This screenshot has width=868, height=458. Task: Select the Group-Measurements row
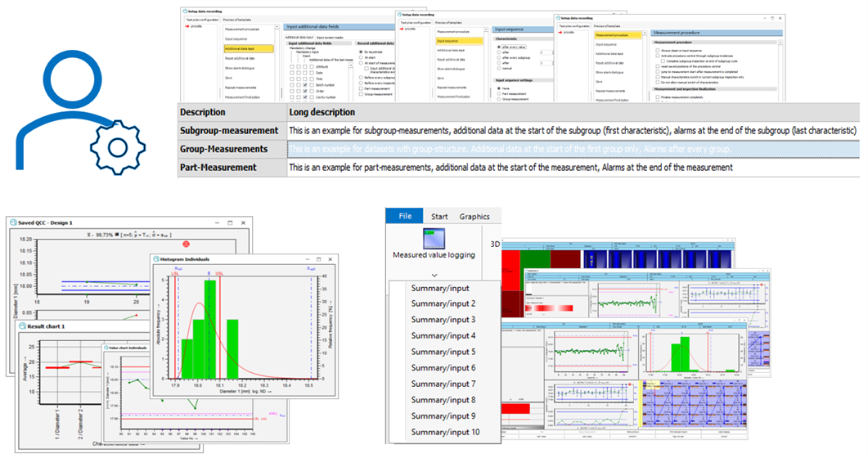[x=519, y=149]
